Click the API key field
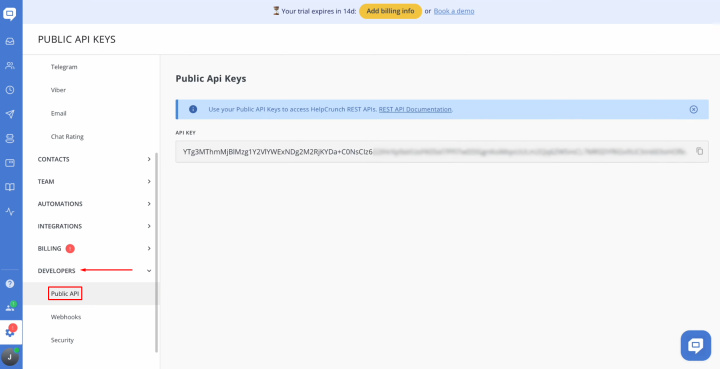720x369 pixels. pyautogui.click(x=442, y=151)
